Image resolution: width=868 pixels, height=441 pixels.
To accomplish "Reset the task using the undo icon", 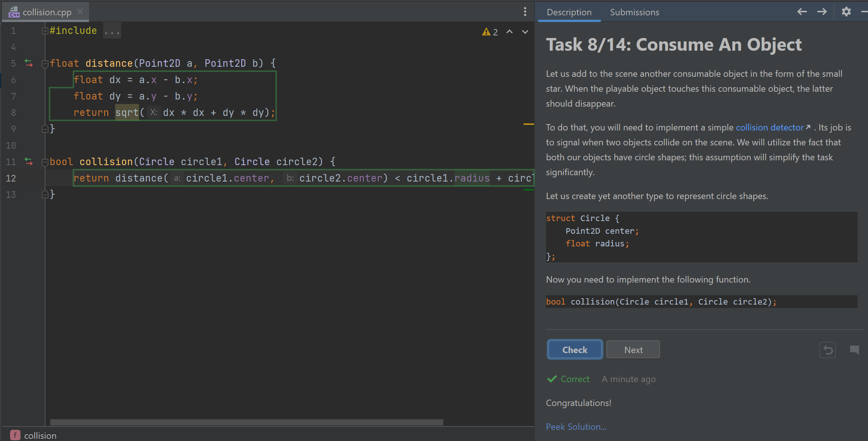I will point(827,350).
